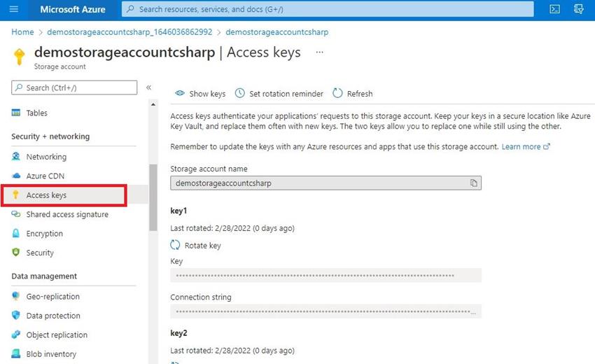Click the Geo-replication globe icon

(16, 296)
